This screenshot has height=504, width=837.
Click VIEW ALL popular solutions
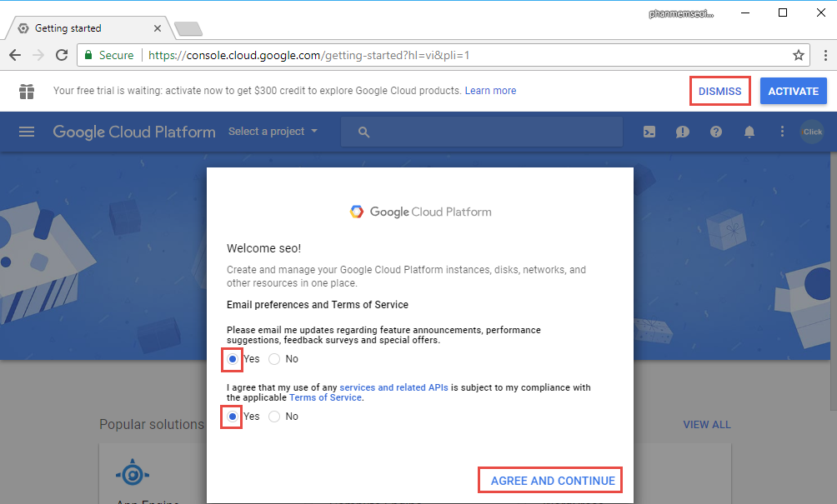pos(707,425)
